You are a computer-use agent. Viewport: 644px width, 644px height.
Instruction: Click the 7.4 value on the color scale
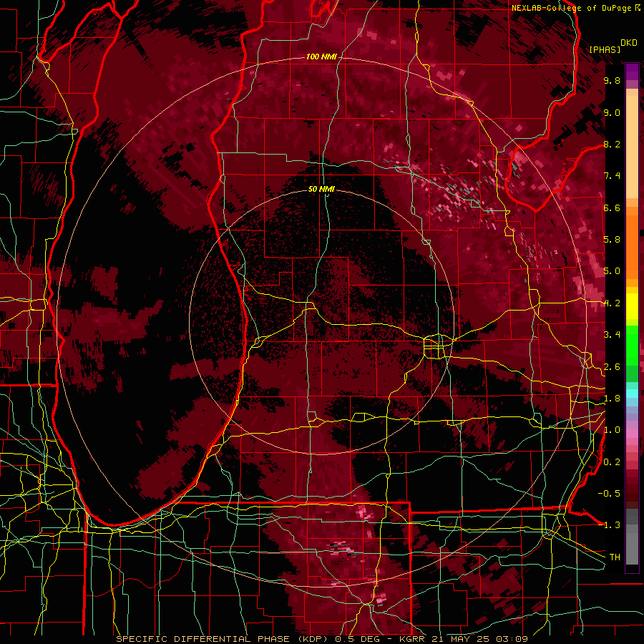[612, 176]
